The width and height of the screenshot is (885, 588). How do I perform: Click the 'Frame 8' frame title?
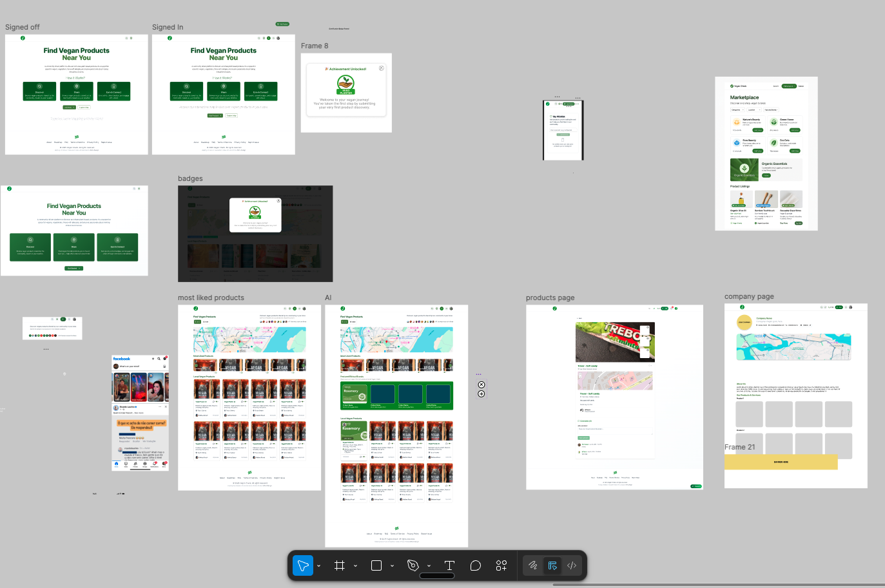click(x=315, y=46)
